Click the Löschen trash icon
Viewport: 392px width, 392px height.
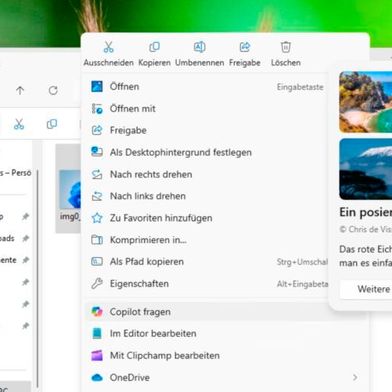point(286,47)
